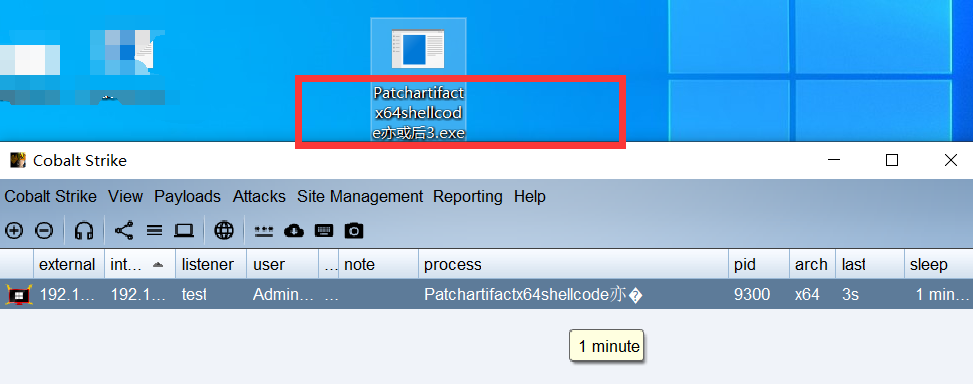The width and height of the screenshot is (973, 384).
Task: Click arch value x64
Action: (807, 294)
